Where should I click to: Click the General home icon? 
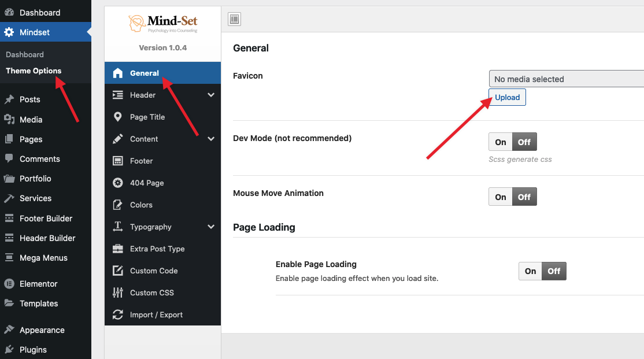pyautogui.click(x=118, y=73)
